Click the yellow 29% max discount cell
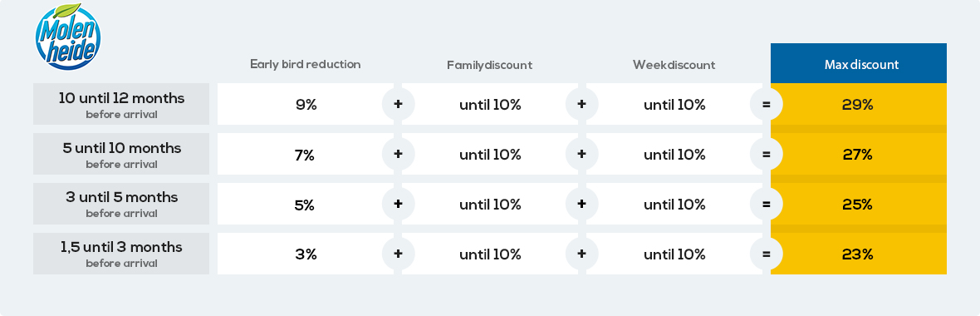Viewport: 980px width, 316px height. click(858, 104)
